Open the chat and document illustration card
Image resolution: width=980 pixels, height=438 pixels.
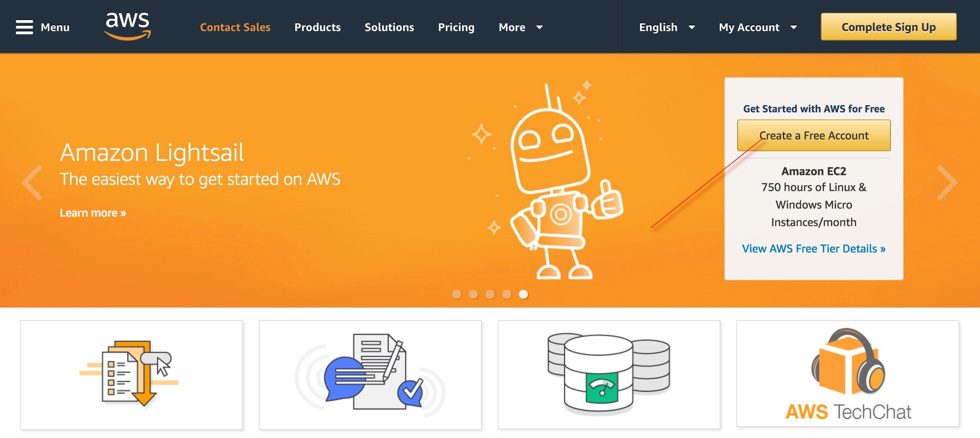point(370,374)
